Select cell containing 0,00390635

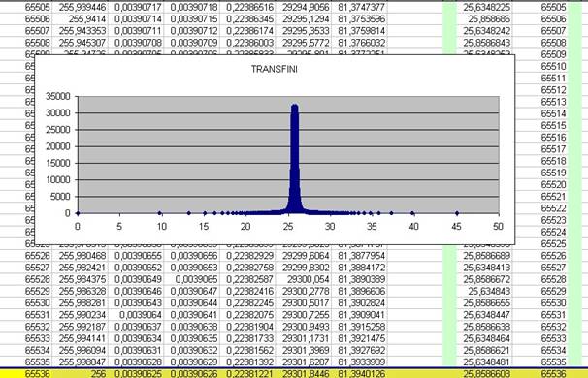192,338
